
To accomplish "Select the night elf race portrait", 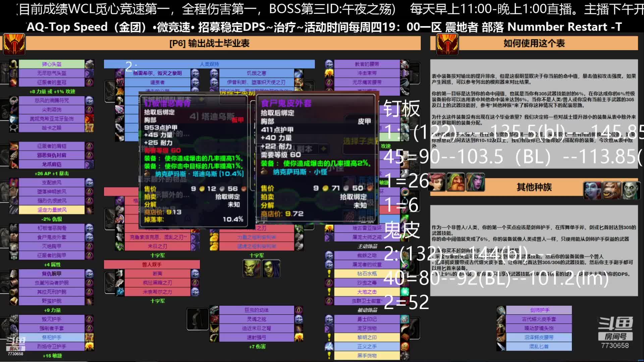I will [476, 182].
